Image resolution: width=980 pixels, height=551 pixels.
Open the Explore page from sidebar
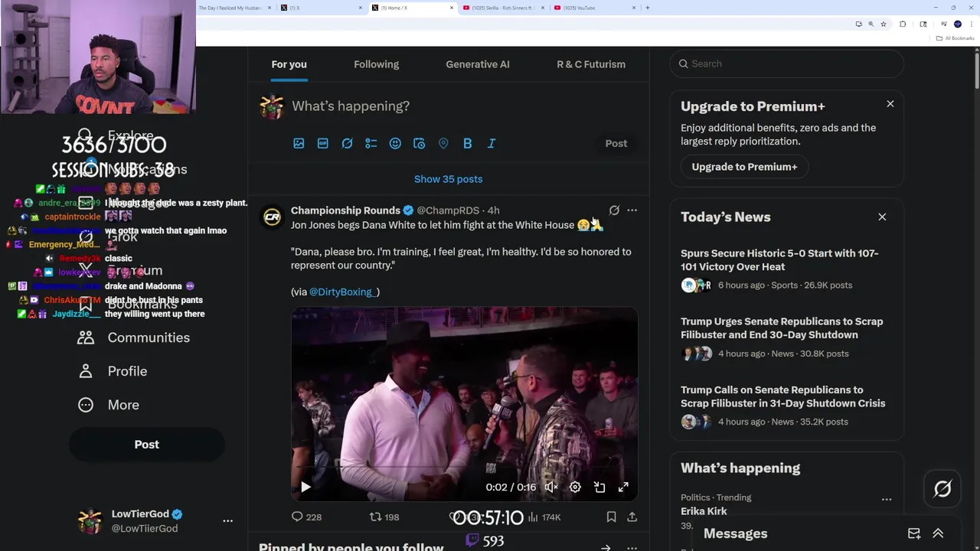pos(115,135)
